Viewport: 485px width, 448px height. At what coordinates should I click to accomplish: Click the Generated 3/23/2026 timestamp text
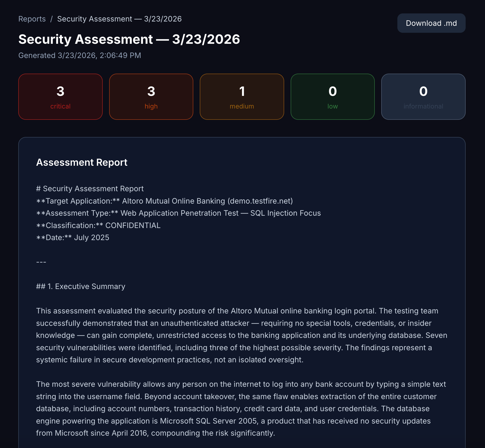80,56
